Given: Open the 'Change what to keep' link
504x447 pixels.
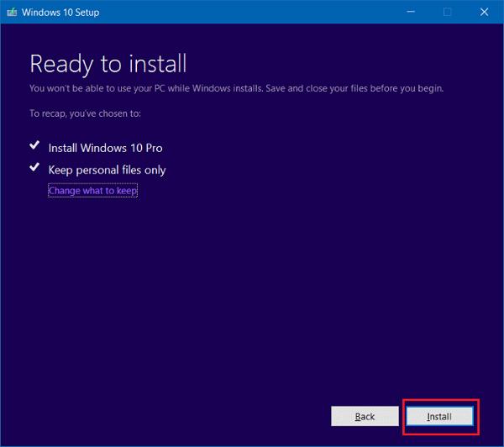Looking at the screenshot, I should [92, 191].
